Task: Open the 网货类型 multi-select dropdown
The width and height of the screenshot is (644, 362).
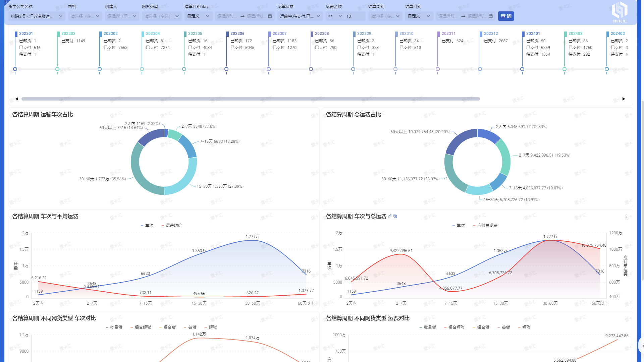Action: 162,16
